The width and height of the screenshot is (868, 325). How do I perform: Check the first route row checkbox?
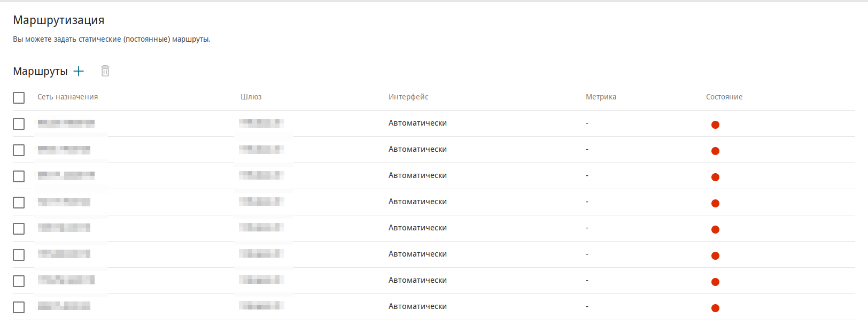tap(19, 124)
